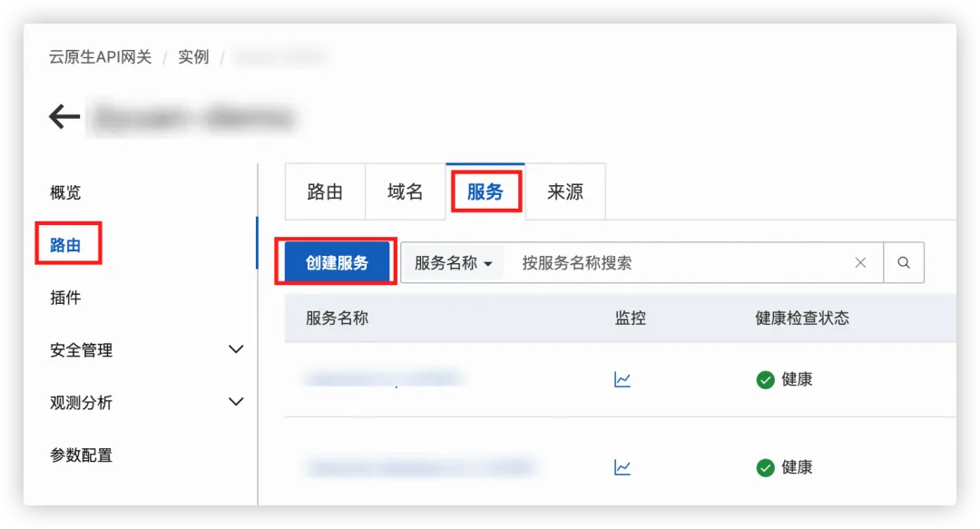Click the green health check icon in first row

pos(765,379)
